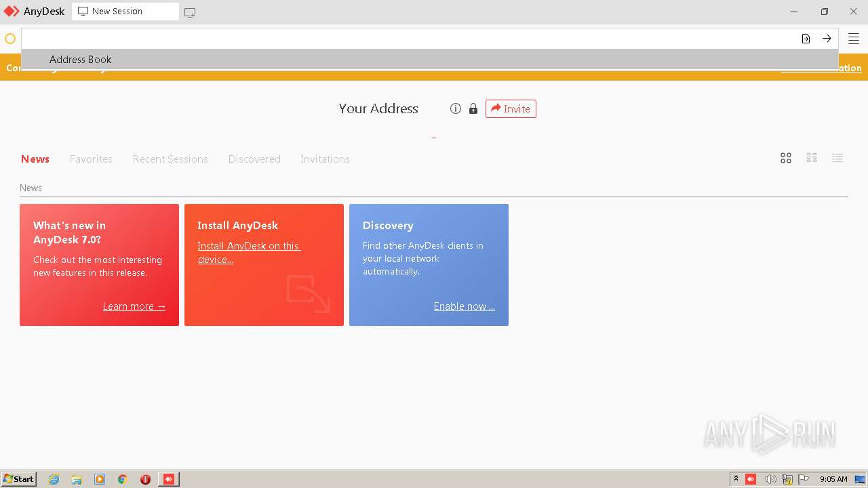The image size is (868, 488).
Task: Click Install AnyDesk on this device link
Action: click(249, 252)
